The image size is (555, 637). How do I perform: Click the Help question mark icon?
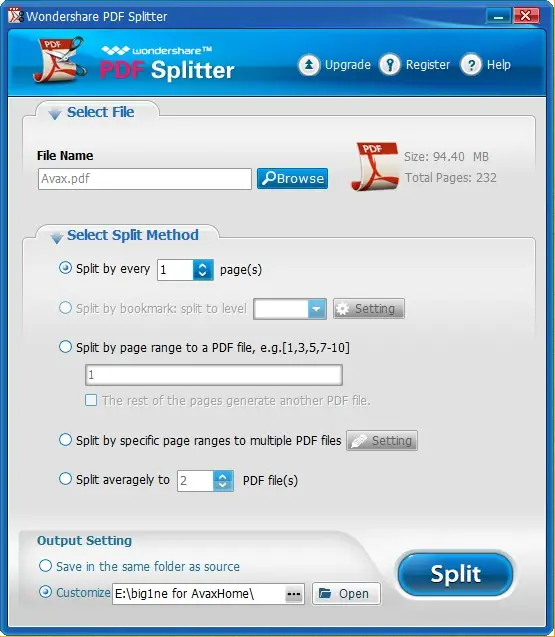pyautogui.click(x=471, y=65)
